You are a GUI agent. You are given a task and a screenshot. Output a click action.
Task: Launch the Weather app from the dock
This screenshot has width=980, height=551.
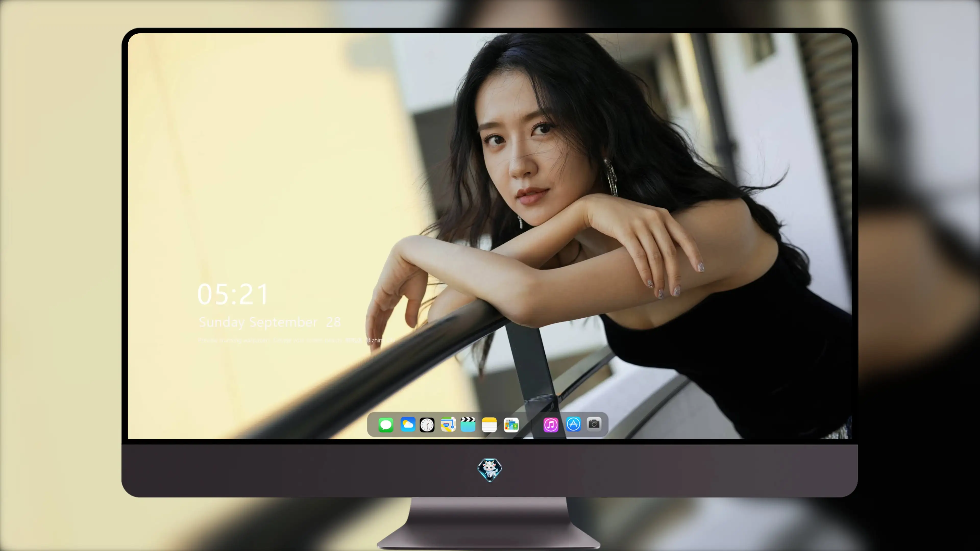[408, 424]
